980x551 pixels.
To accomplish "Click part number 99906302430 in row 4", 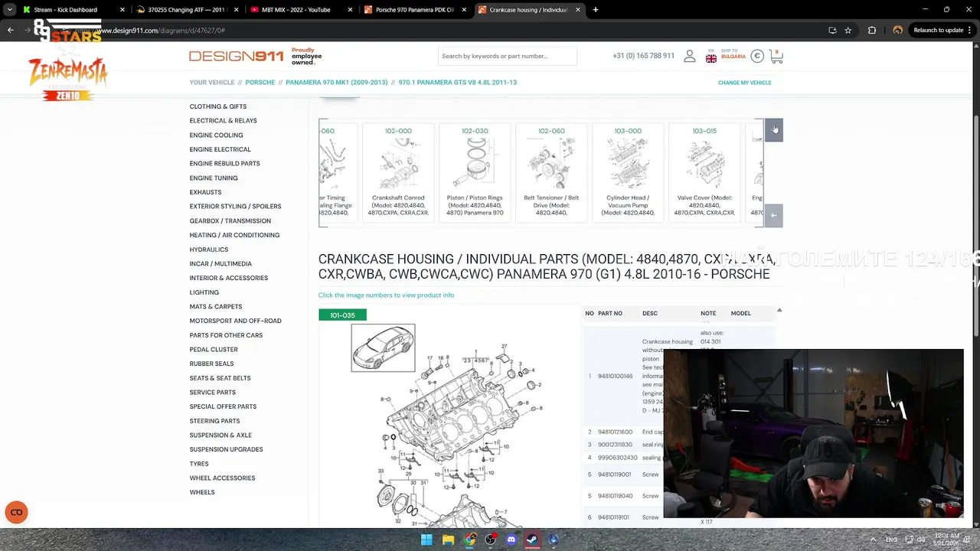I will (x=617, y=458).
